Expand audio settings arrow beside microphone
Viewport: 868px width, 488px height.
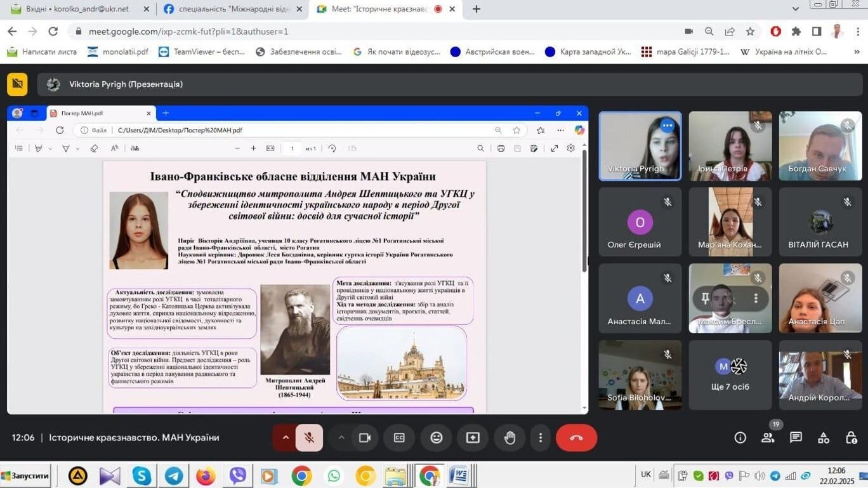(286, 438)
